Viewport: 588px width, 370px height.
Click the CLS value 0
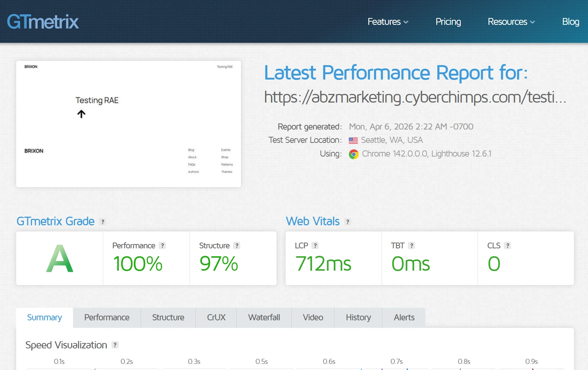[x=494, y=263]
